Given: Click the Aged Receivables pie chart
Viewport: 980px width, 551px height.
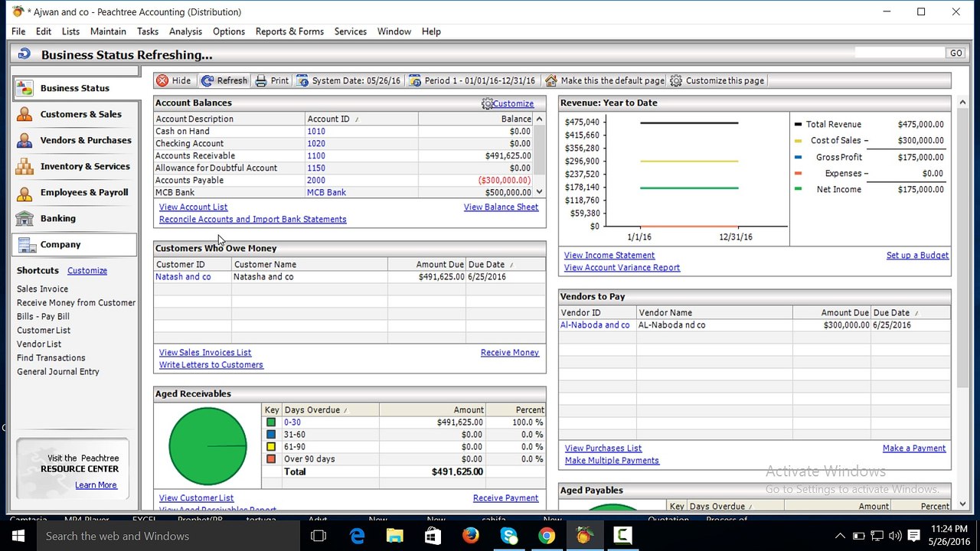Looking at the screenshot, I should coord(207,446).
